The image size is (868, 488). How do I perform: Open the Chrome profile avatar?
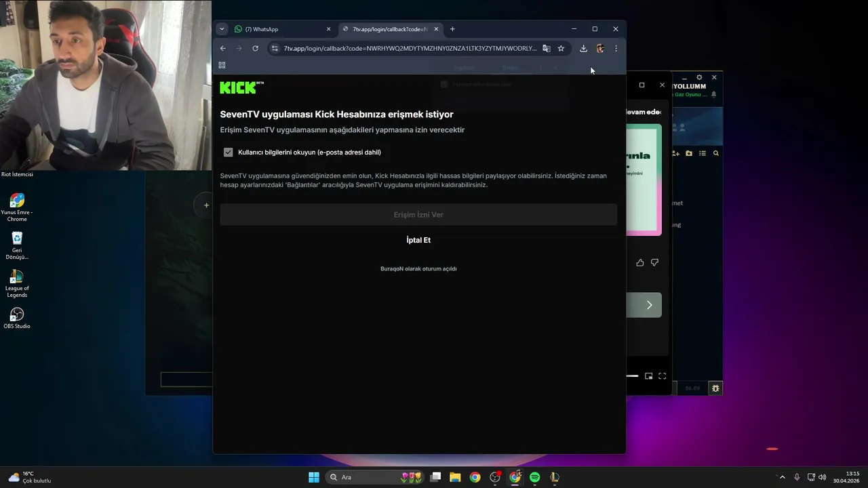click(600, 48)
